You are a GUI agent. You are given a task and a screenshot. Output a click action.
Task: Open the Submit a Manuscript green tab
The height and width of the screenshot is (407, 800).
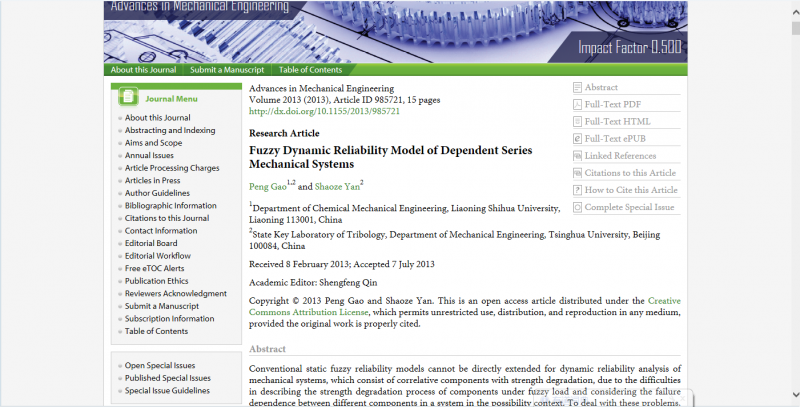coord(227,70)
